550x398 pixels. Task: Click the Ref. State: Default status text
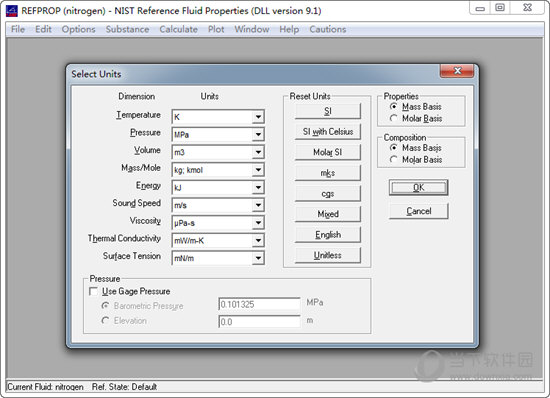pos(124,387)
